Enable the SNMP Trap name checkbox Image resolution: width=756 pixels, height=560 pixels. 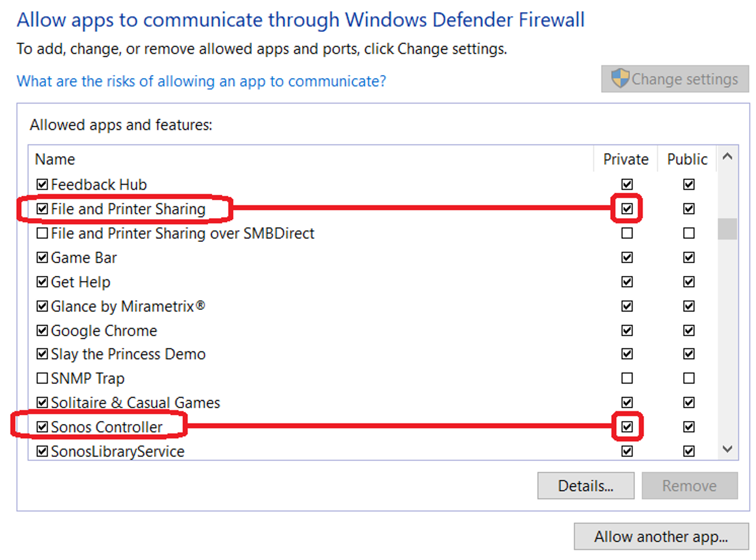(x=42, y=378)
